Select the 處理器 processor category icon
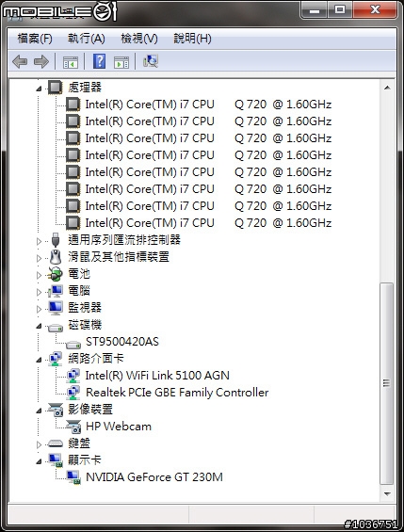 click(55, 88)
